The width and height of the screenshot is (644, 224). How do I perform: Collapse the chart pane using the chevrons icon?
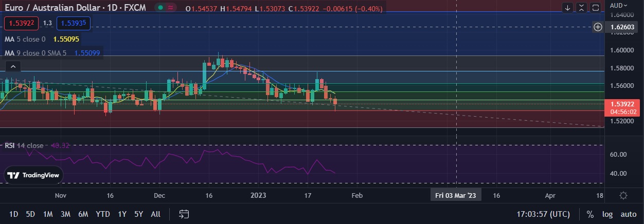point(581,8)
